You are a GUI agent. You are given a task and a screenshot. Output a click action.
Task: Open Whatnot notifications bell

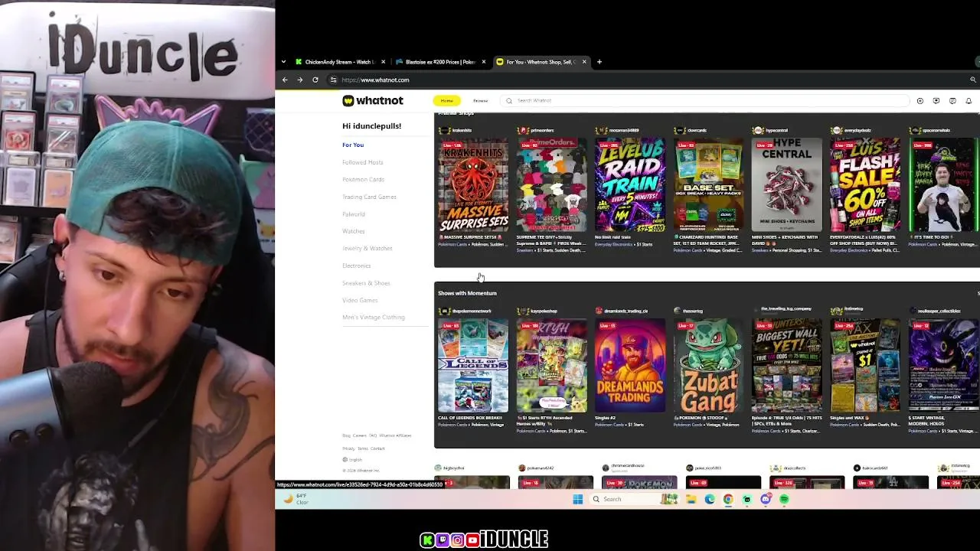pos(969,101)
